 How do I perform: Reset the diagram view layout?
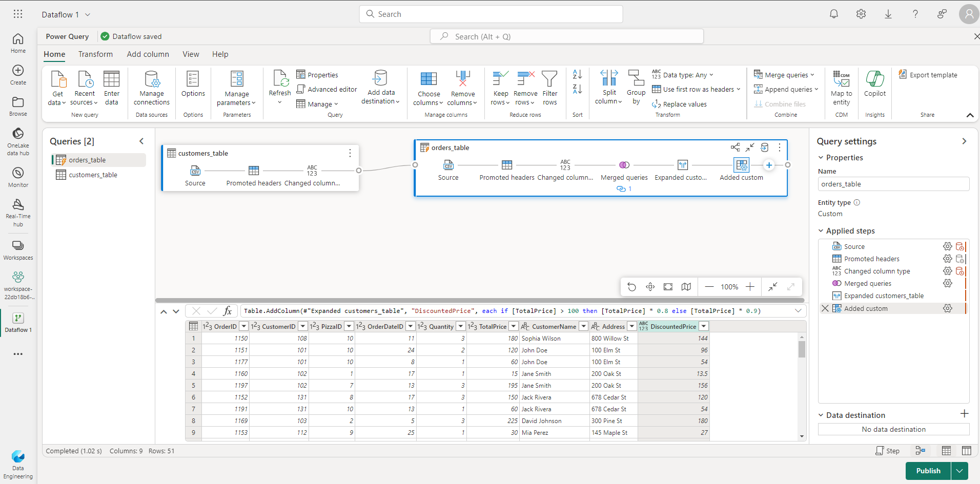(631, 287)
